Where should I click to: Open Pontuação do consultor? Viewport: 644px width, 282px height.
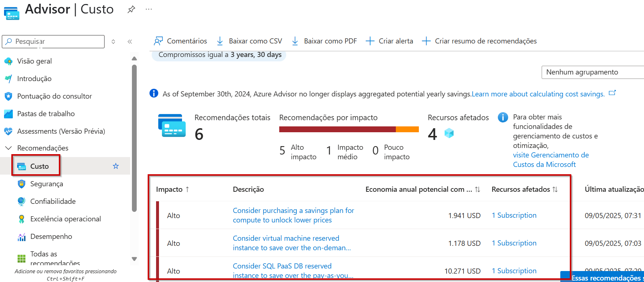tap(54, 96)
